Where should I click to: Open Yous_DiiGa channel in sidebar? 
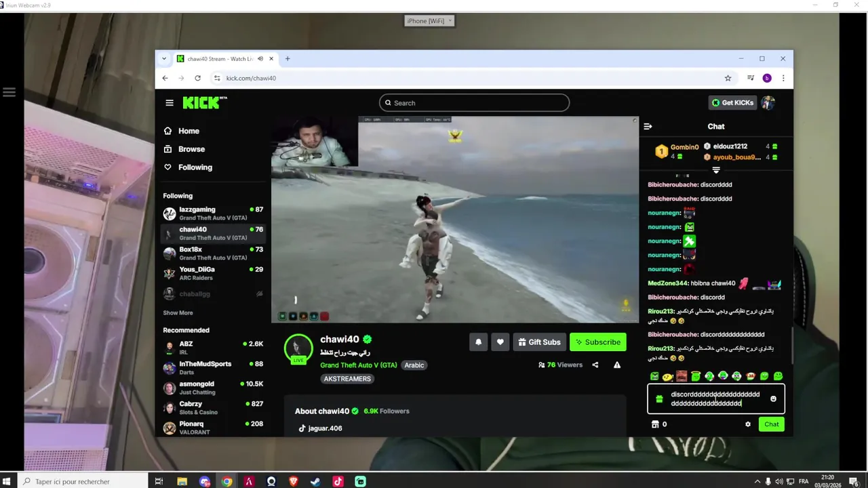coord(213,273)
